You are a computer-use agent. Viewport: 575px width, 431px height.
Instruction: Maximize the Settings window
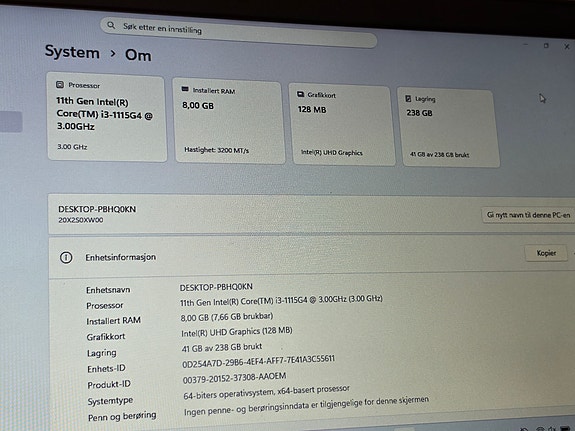(x=546, y=46)
